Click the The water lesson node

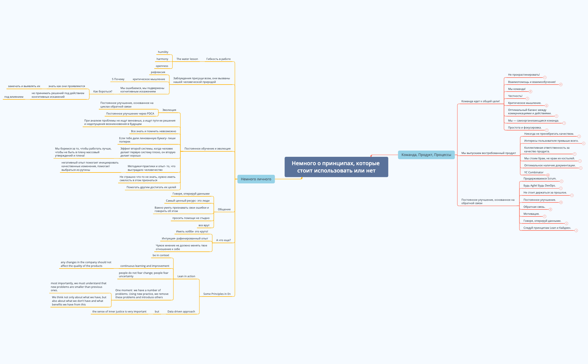pyautogui.click(x=187, y=59)
